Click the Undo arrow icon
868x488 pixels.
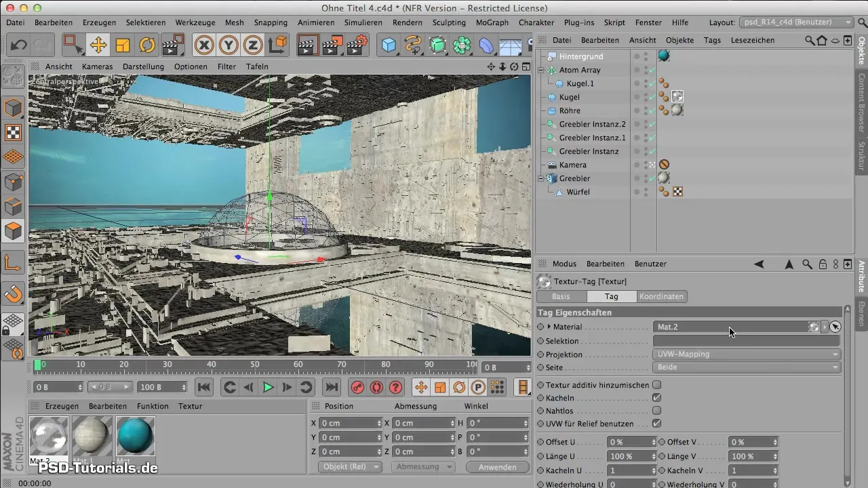pos(19,45)
